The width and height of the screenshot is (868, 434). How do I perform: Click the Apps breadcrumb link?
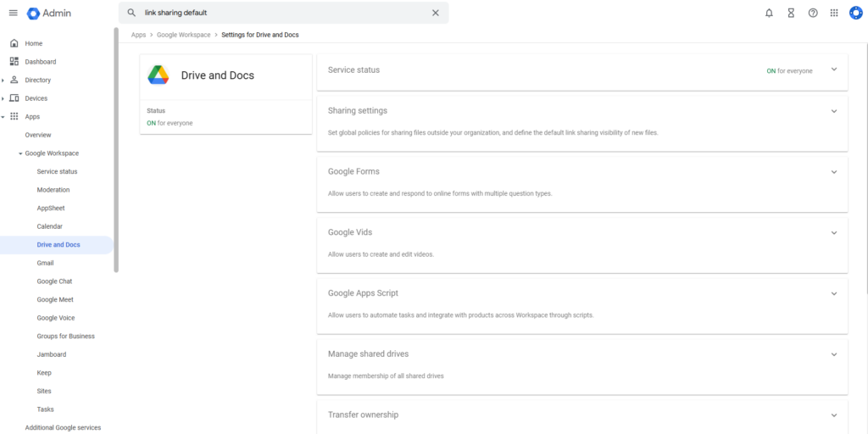tap(138, 35)
